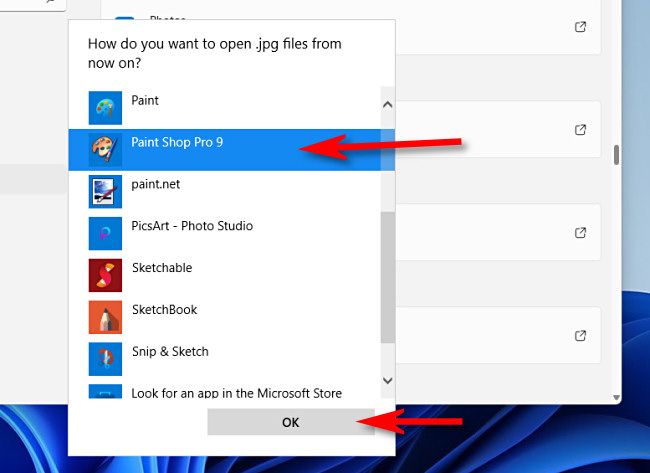Pick the paint.net app icon
The width and height of the screenshot is (650, 473).
(x=105, y=192)
